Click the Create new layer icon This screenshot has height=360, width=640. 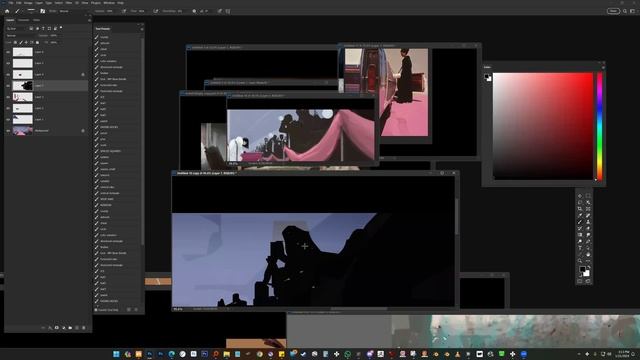(77, 328)
